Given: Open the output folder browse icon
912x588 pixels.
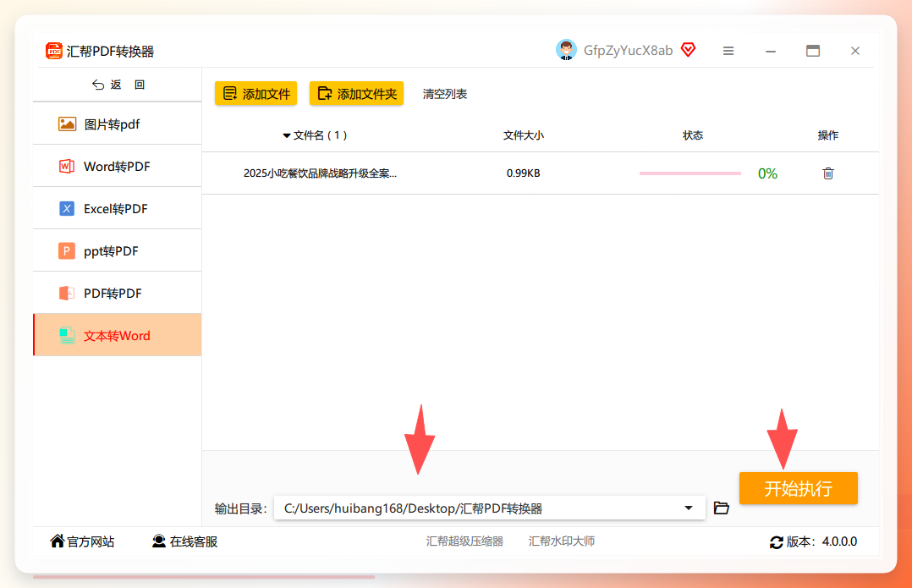Looking at the screenshot, I should 721,508.
